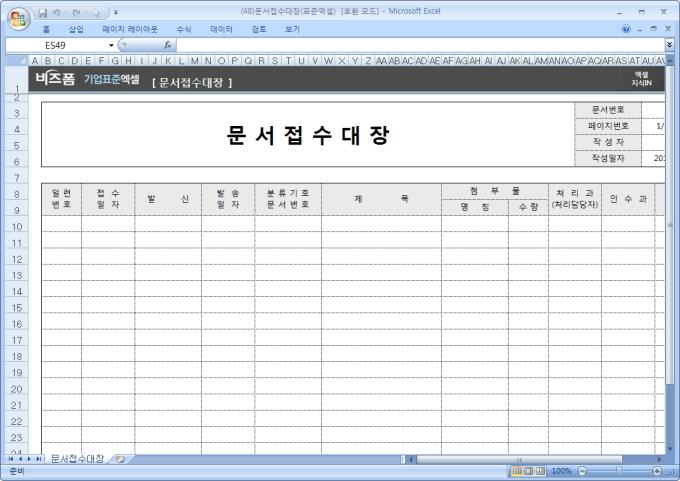
Task: Select the 인수과 column header
Action: [628, 199]
